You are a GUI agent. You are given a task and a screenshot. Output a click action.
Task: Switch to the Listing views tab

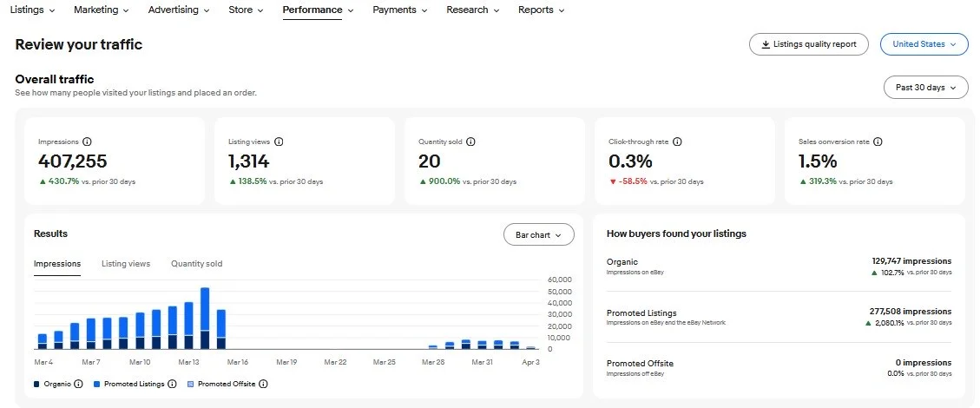(126, 264)
